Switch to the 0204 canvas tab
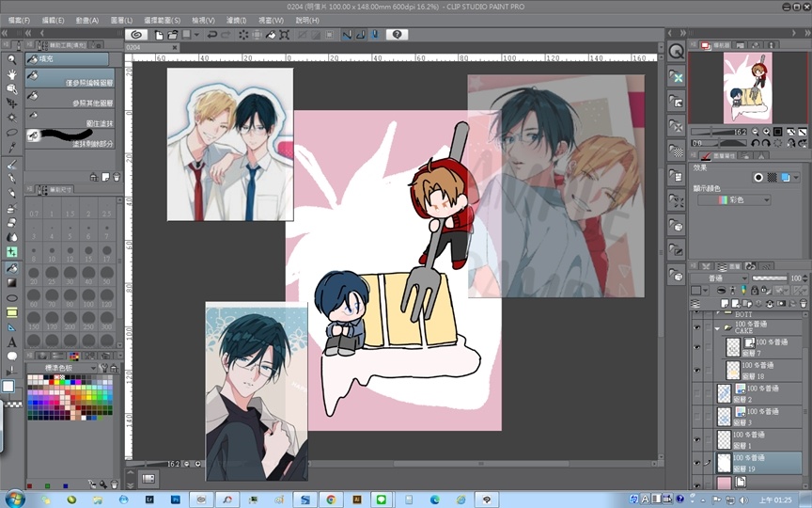Viewport: 812px width, 508px height. (151, 47)
